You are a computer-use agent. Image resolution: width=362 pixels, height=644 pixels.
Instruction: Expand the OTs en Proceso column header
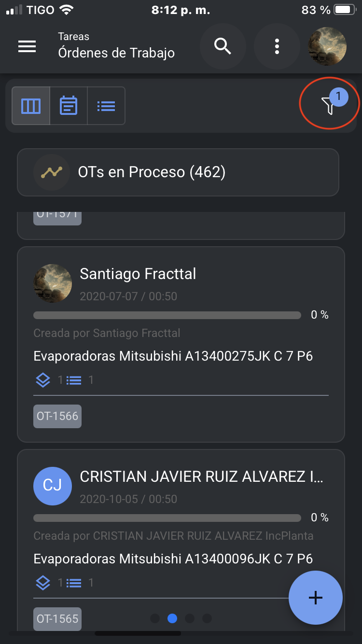[178, 172]
